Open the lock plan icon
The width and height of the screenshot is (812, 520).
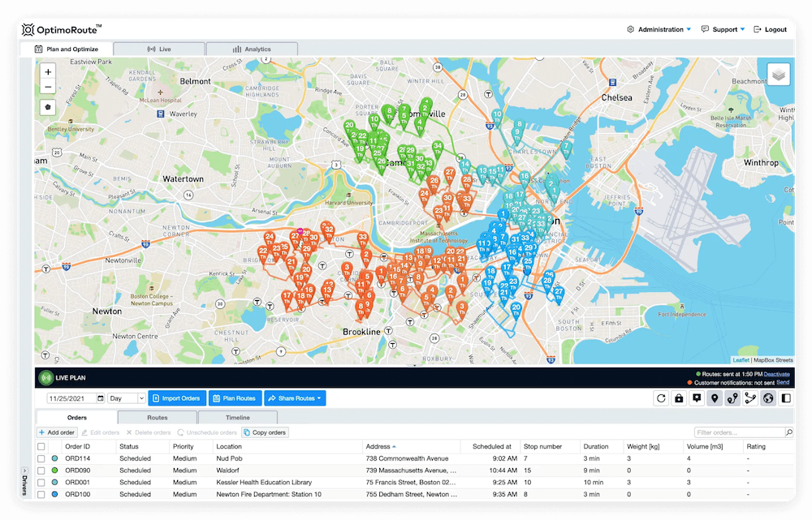point(679,398)
